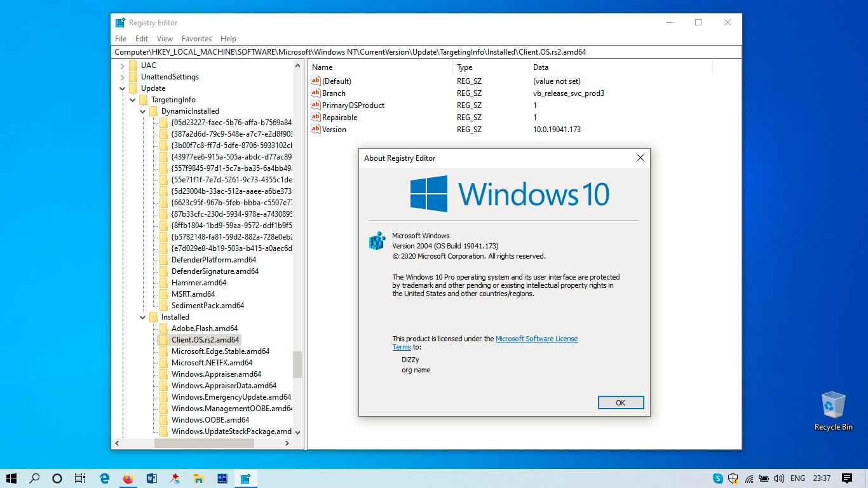Select the DefenderSignature.amd64 key
Viewport: 868px width, 488px height.
pyautogui.click(x=215, y=271)
